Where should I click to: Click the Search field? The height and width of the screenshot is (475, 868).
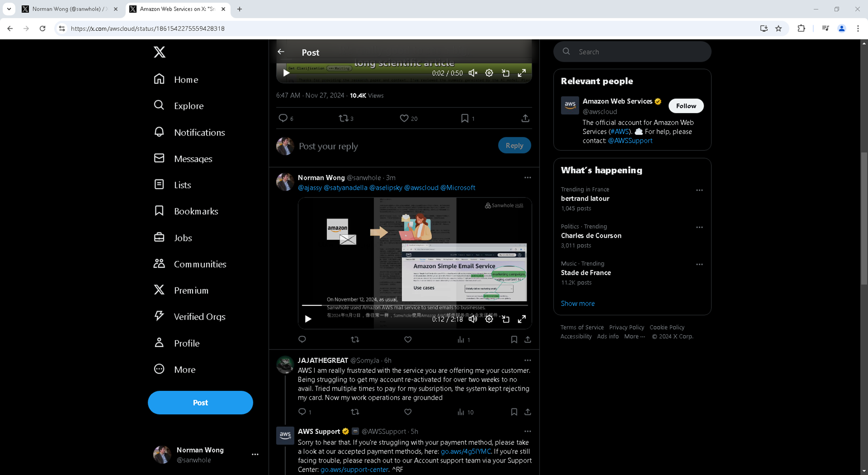[x=632, y=51]
